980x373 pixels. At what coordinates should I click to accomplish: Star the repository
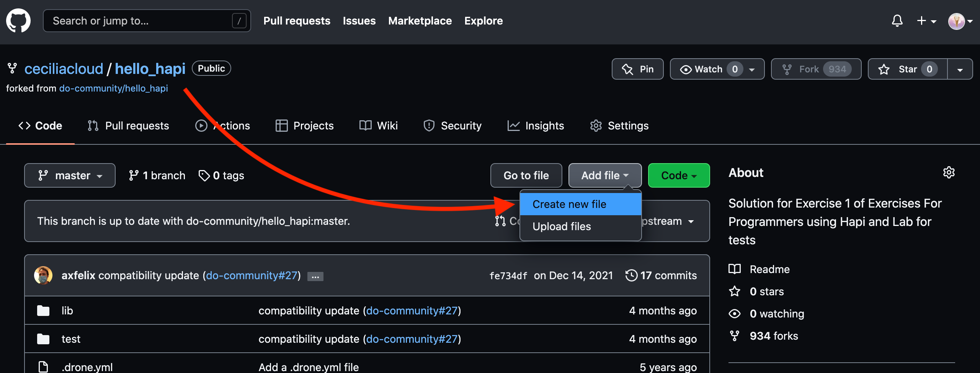[x=908, y=69]
